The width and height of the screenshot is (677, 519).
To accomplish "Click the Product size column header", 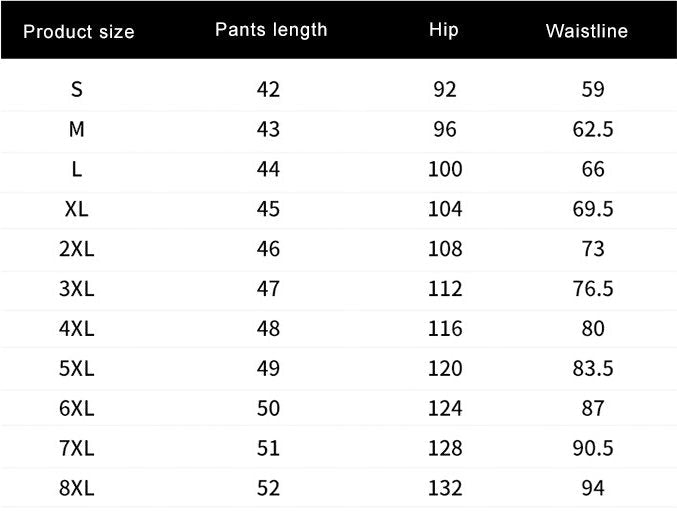I will coord(78,31).
